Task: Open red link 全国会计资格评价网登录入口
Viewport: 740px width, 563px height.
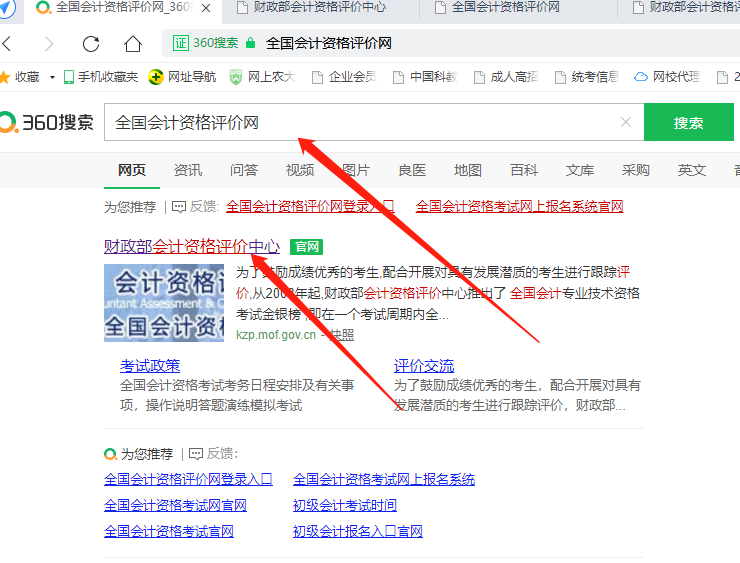Action: click(x=310, y=206)
